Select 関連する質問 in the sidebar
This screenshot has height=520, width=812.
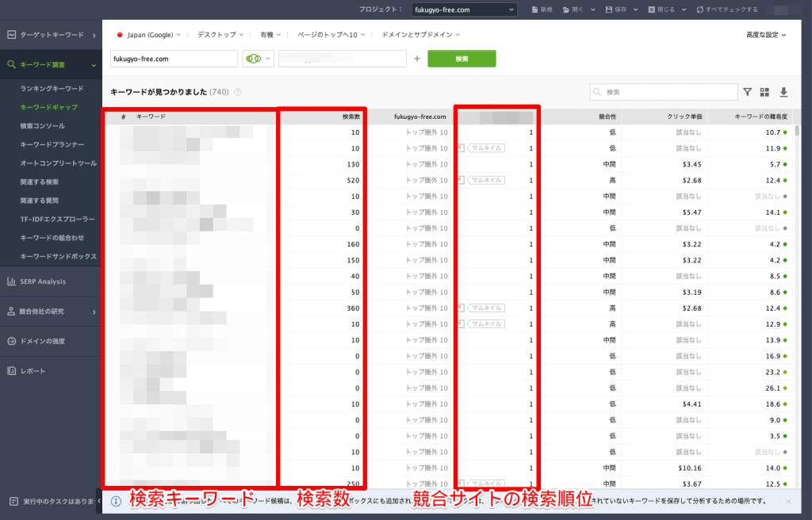(x=40, y=201)
